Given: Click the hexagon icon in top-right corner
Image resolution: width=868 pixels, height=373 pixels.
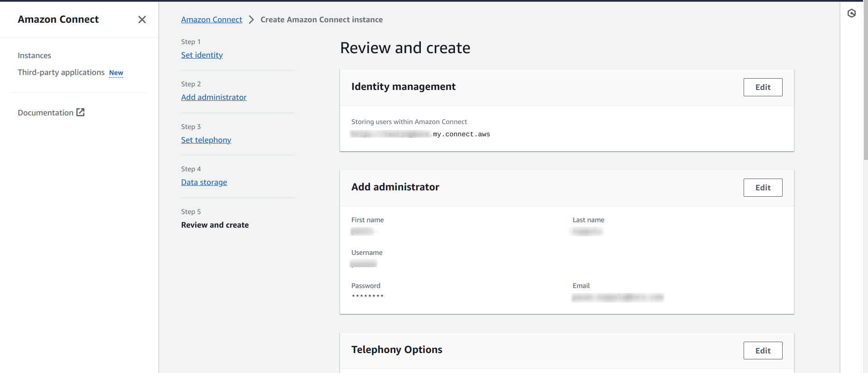Looking at the screenshot, I should tap(852, 14).
